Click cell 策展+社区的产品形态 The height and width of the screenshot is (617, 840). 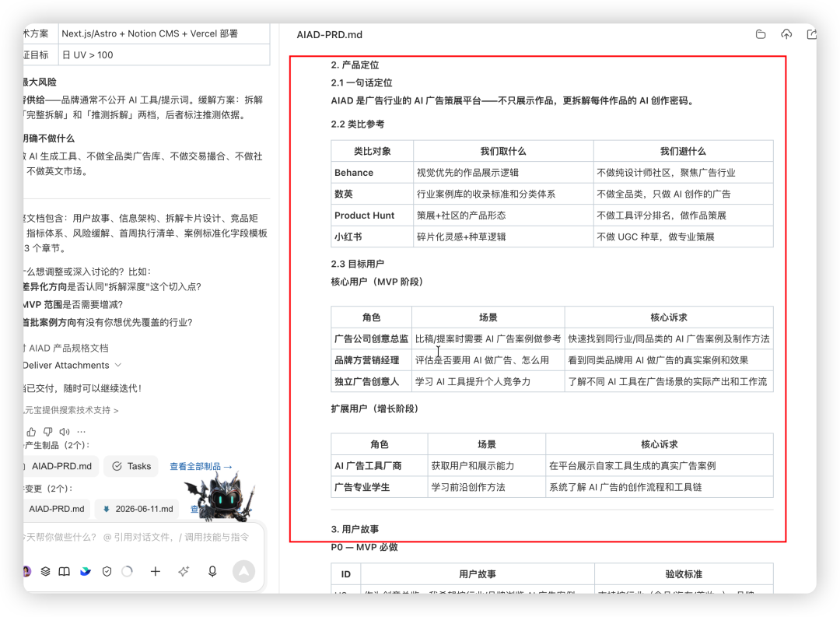point(503,216)
